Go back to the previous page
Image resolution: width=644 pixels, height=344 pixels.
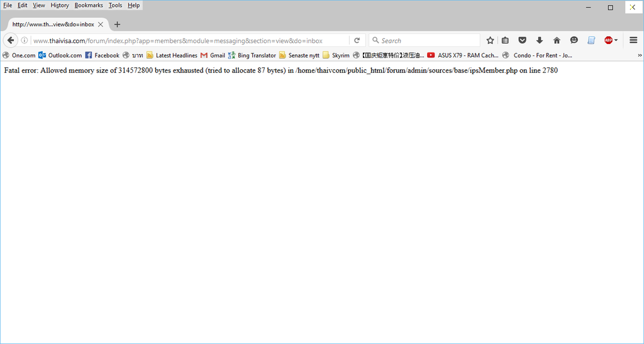click(11, 40)
